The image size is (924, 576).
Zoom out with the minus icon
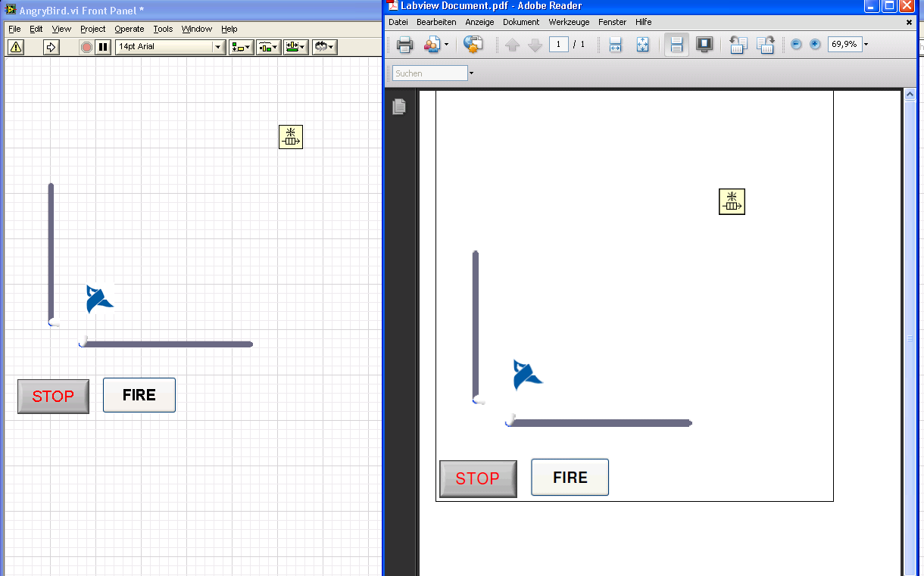pyautogui.click(x=797, y=45)
